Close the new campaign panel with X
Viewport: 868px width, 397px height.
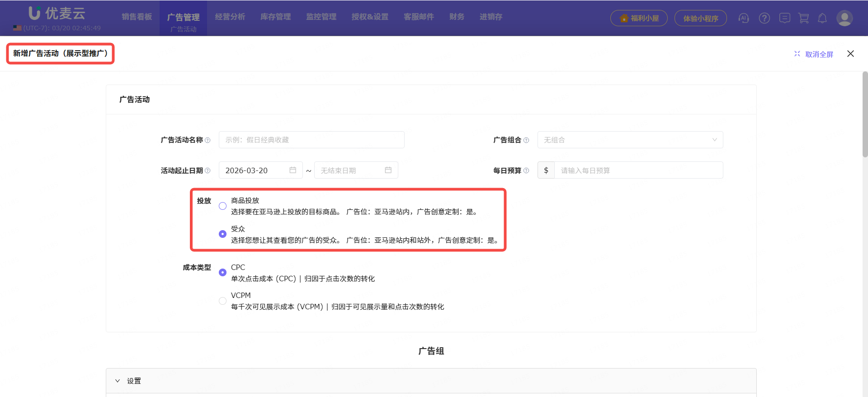pos(850,53)
